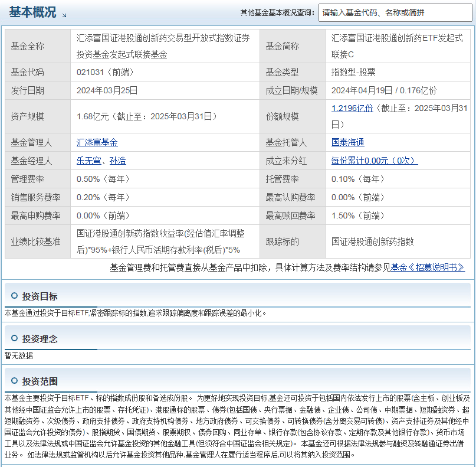This screenshot has height=467, width=476.
Task: Select the 指数型-股票 fund type value
Action: click(x=353, y=72)
